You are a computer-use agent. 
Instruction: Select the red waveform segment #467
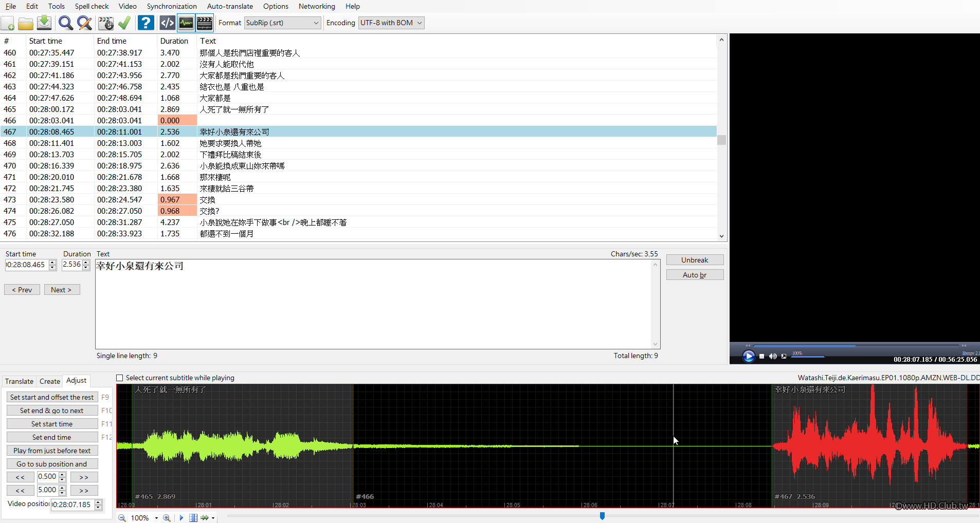(869, 446)
